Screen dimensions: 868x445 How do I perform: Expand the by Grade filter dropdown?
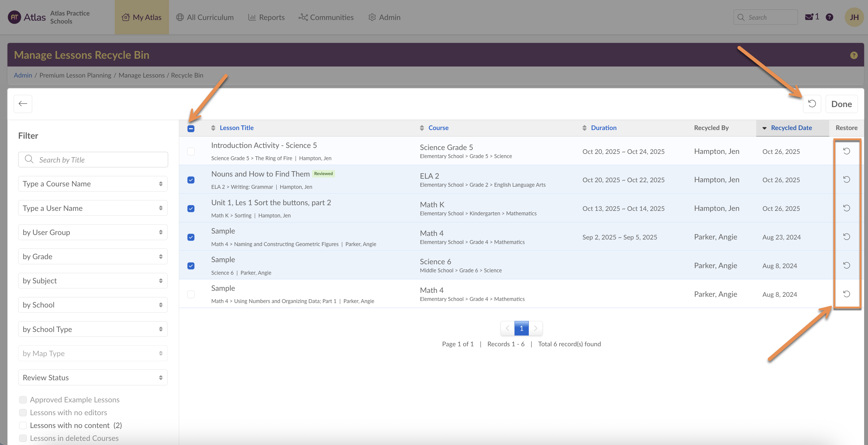(93, 257)
